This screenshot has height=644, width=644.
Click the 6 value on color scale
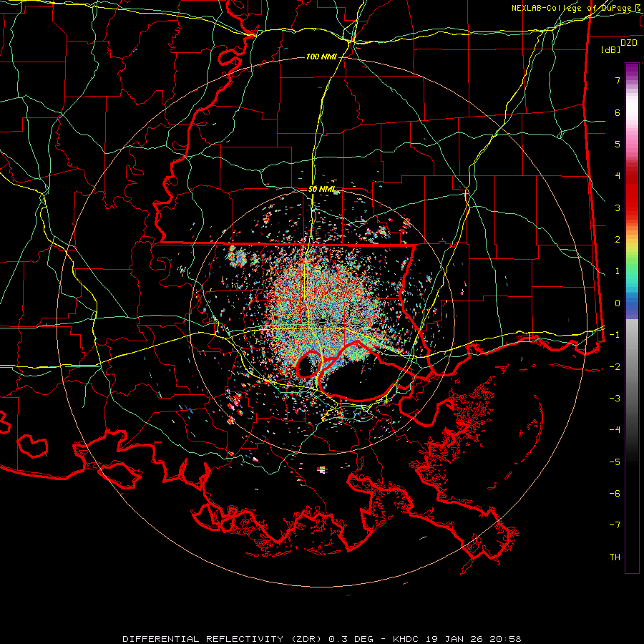618,112
